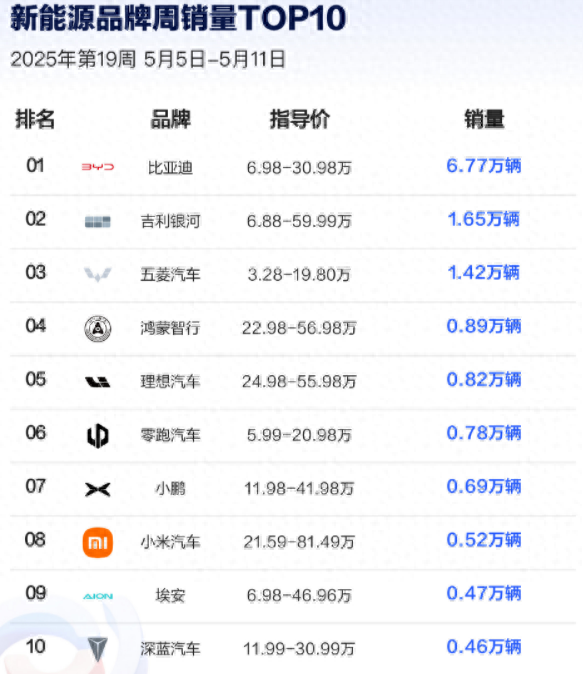Select the 销量 column header

click(x=484, y=119)
